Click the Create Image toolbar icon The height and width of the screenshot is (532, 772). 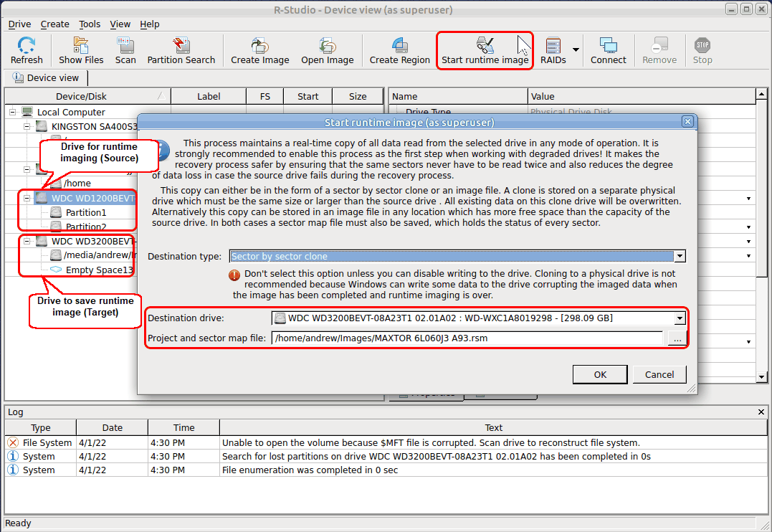[260, 51]
